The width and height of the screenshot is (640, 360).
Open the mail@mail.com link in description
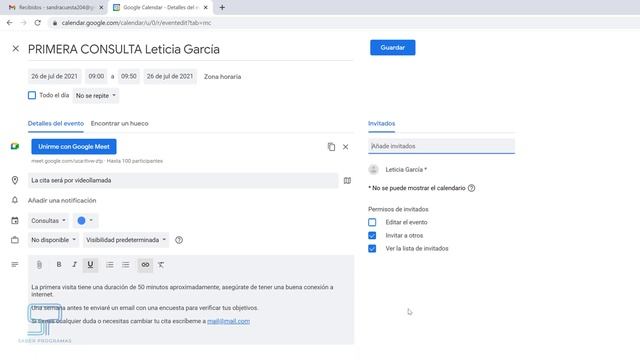point(229,322)
